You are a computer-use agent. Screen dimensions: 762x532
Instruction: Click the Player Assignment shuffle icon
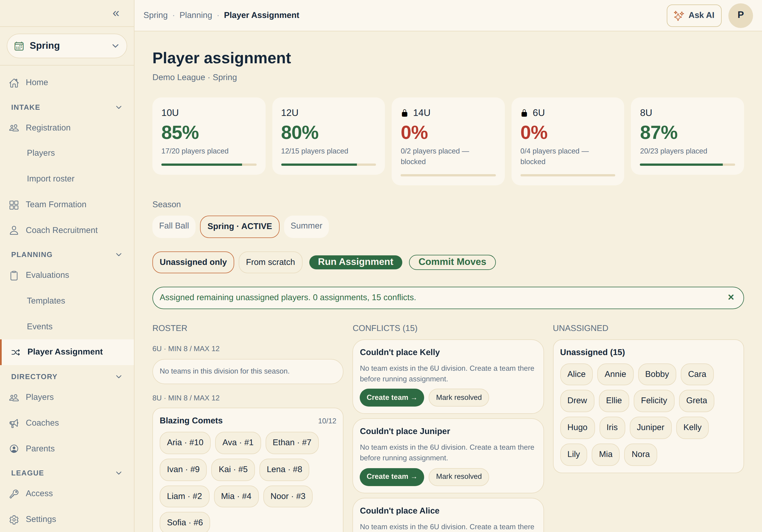(16, 352)
